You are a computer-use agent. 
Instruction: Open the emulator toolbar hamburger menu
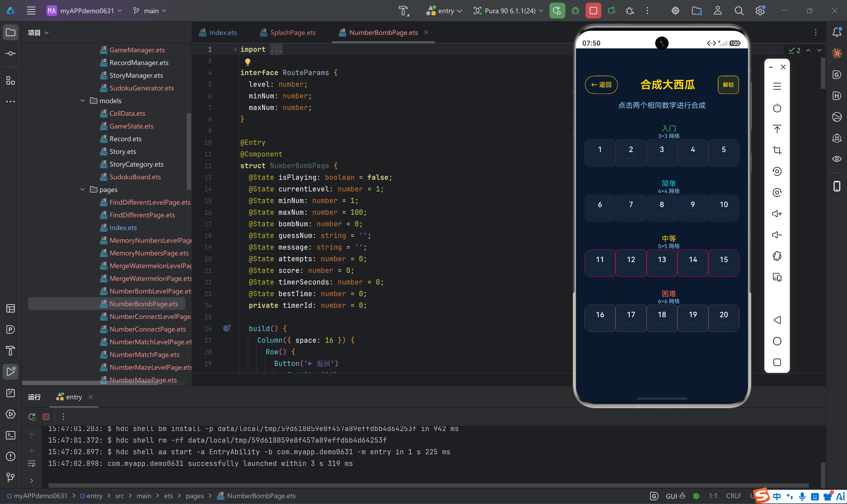pyautogui.click(x=777, y=86)
